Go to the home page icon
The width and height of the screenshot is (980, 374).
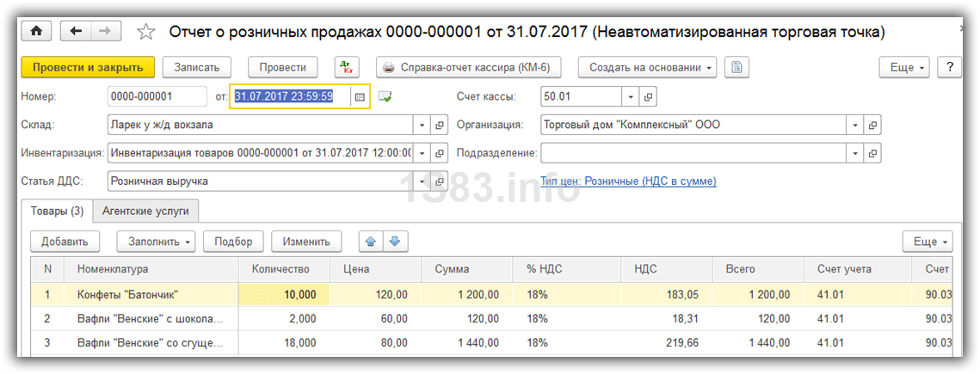pyautogui.click(x=38, y=31)
